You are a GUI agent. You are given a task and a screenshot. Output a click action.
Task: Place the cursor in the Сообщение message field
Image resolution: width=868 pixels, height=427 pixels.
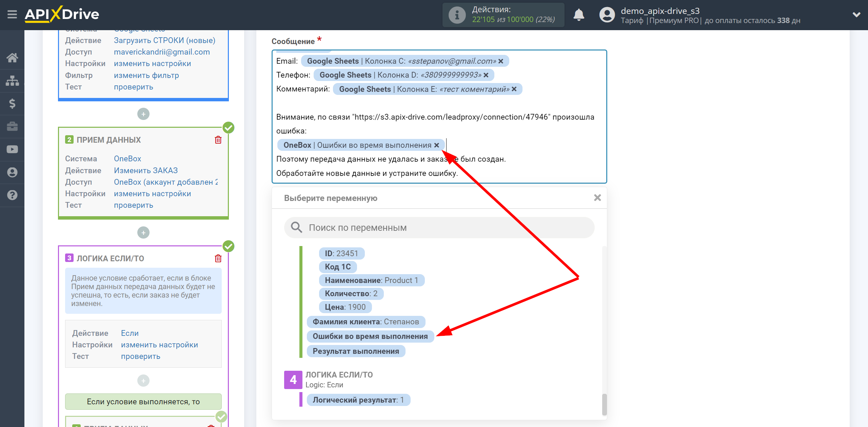439,117
